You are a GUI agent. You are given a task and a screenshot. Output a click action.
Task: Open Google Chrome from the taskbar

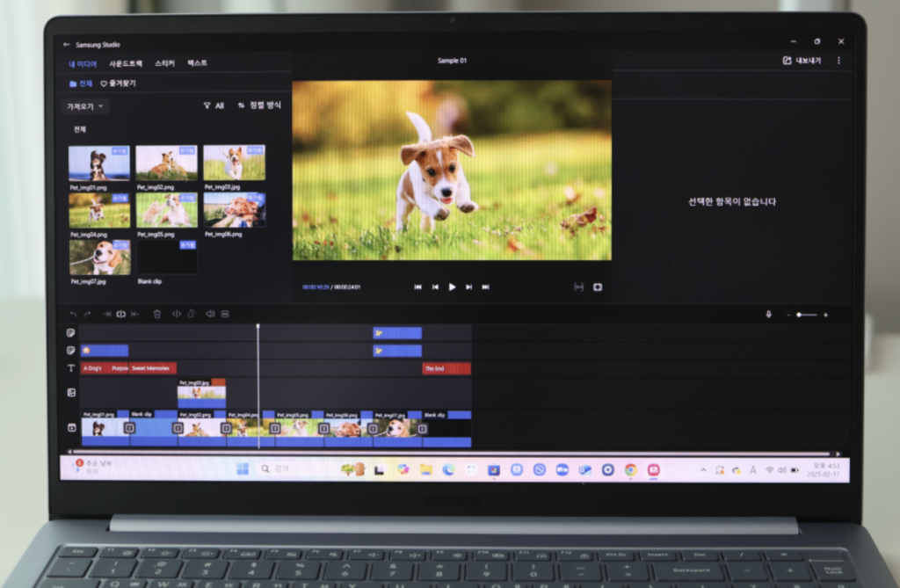click(x=631, y=470)
